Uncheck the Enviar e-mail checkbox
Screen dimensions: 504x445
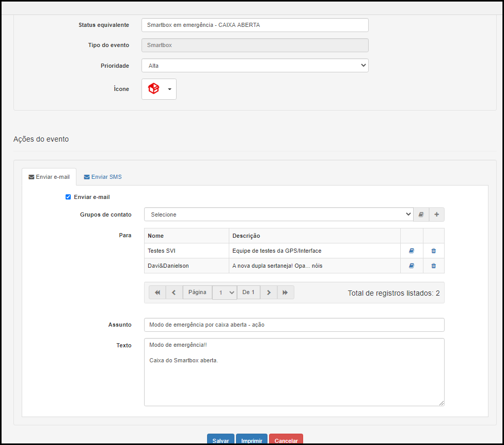[x=68, y=197]
